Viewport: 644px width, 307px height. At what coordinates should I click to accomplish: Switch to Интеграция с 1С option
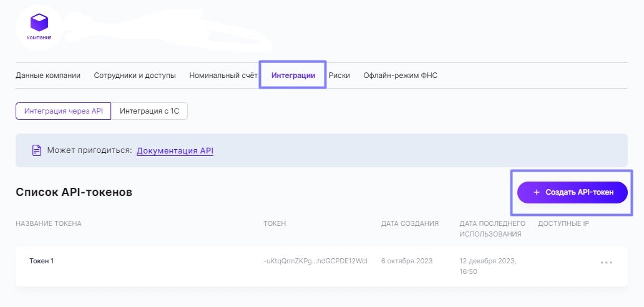point(150,111)
